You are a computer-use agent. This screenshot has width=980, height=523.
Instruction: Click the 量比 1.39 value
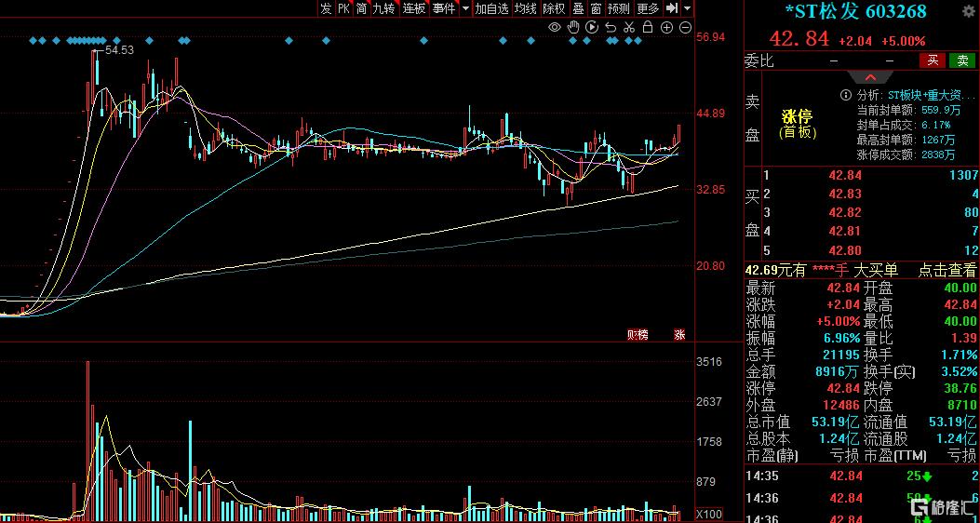tap(962, 338)
